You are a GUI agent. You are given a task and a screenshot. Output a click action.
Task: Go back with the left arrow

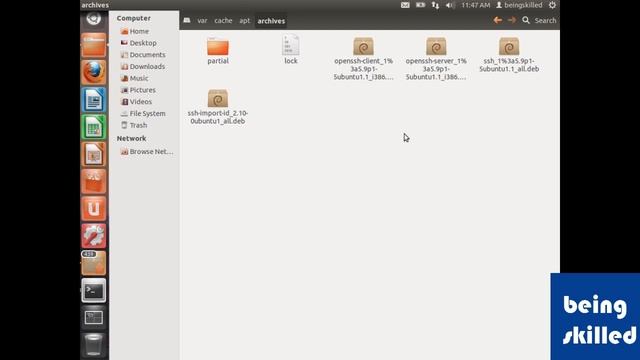498,20
